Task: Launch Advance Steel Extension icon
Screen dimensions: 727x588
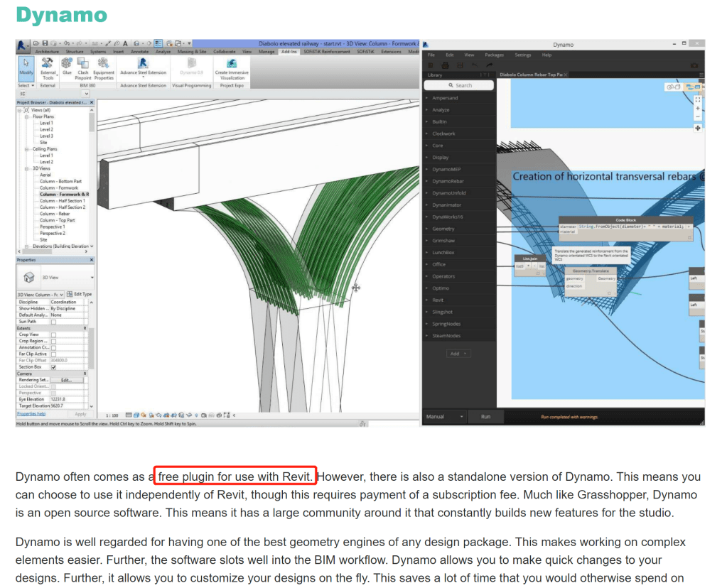Action: click(x=143, y=65)
